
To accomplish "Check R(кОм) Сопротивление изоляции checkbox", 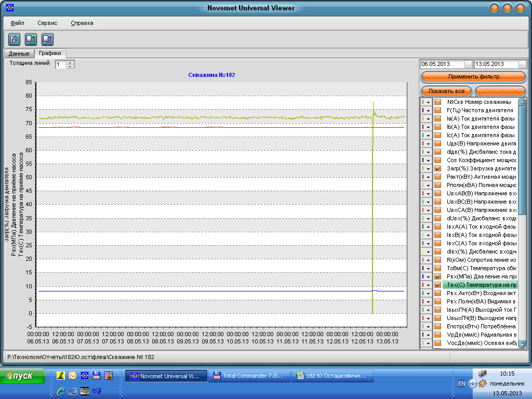I will tap(437, 260).
